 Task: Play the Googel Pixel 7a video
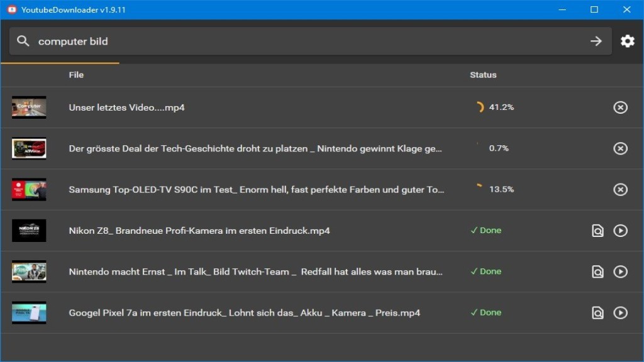pyautogui.click(x=620, y=312)
